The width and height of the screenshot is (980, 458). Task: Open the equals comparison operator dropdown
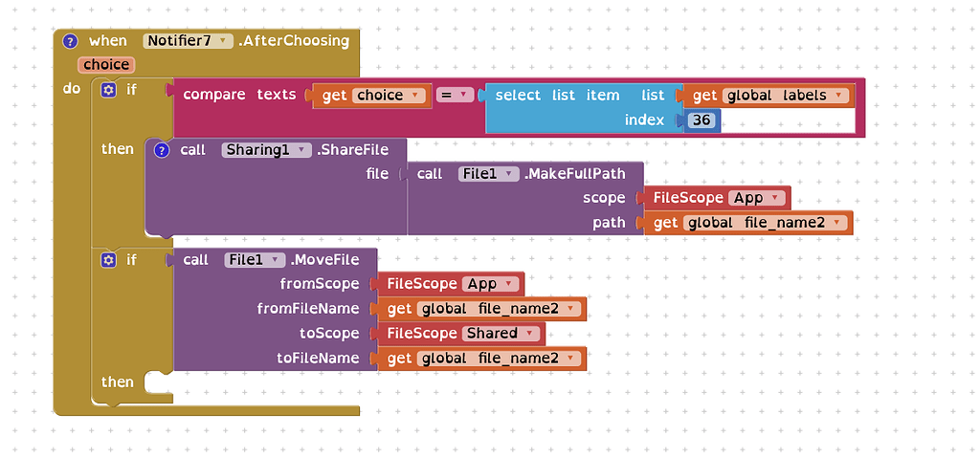pyautogui.click(x=455, y=96)
